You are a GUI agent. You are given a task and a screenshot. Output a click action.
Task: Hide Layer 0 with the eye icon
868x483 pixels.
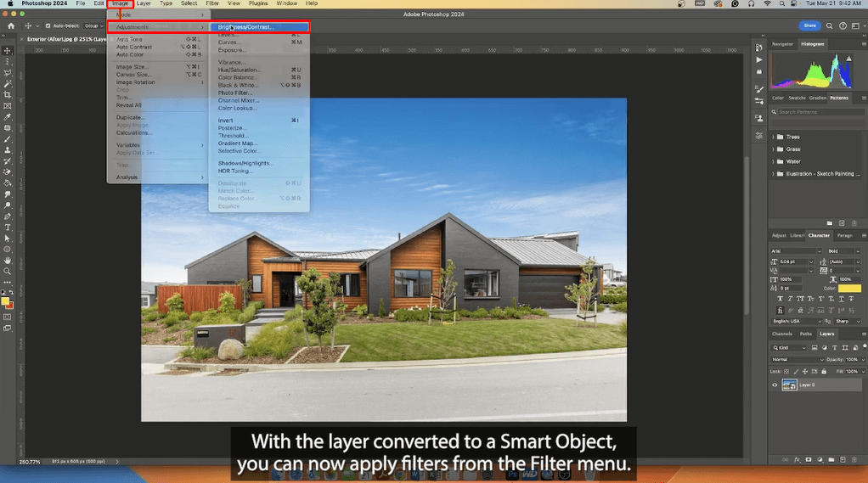coord(775,385)
